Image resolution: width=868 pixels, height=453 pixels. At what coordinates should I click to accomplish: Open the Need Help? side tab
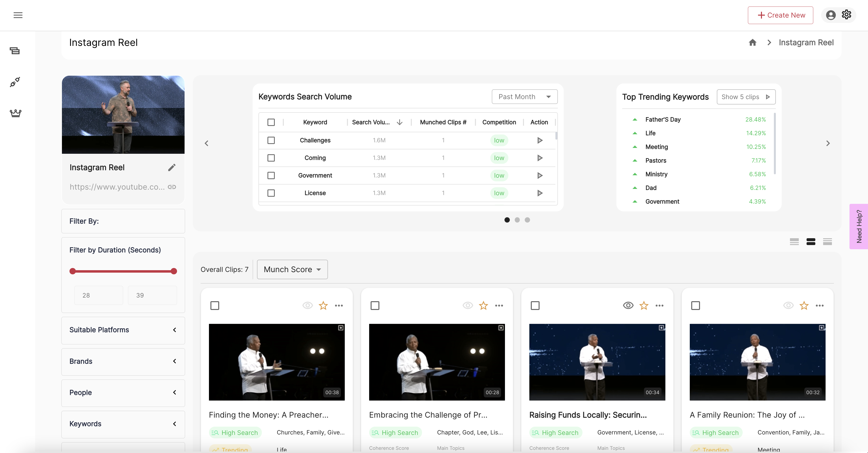pos(858,226)
